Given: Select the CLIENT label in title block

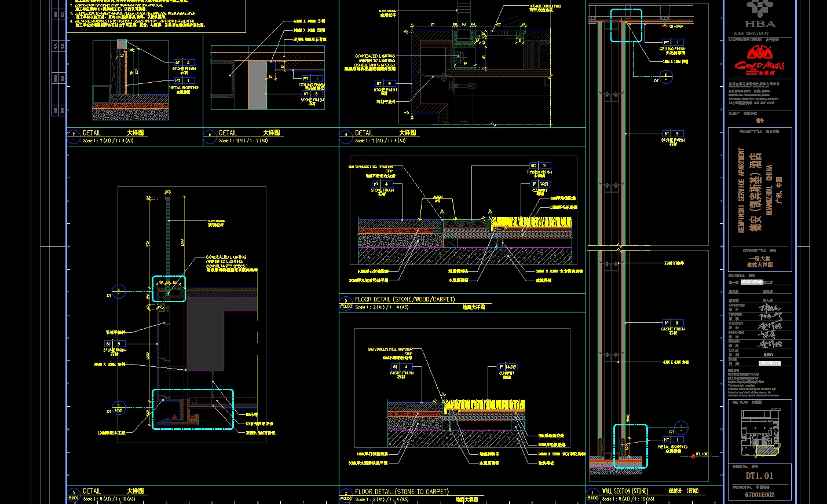Looking at the screenshot, I should (x=734, y=114).
